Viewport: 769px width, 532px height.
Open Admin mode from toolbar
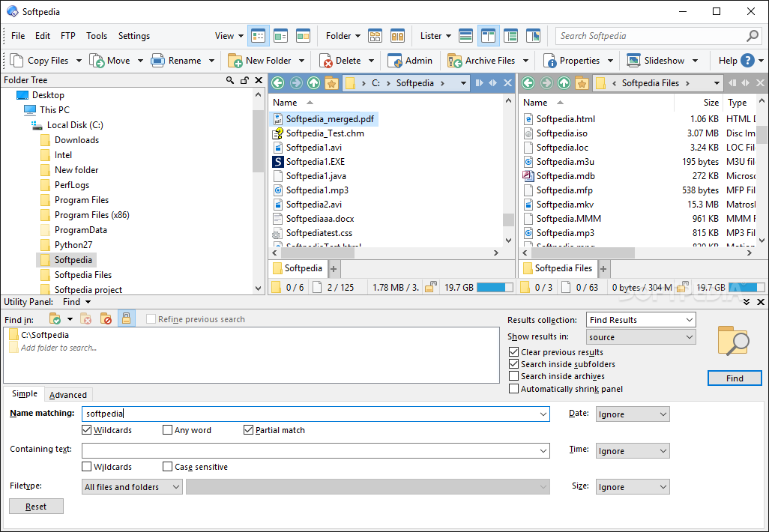point(395,60)
